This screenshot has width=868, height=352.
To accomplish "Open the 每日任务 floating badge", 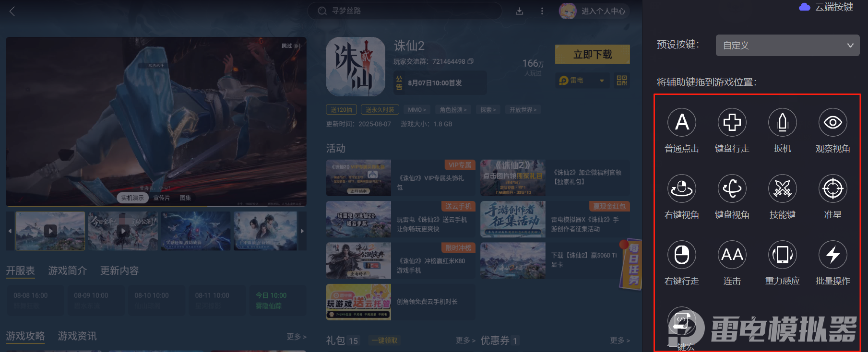I will (x=631, y=263).
